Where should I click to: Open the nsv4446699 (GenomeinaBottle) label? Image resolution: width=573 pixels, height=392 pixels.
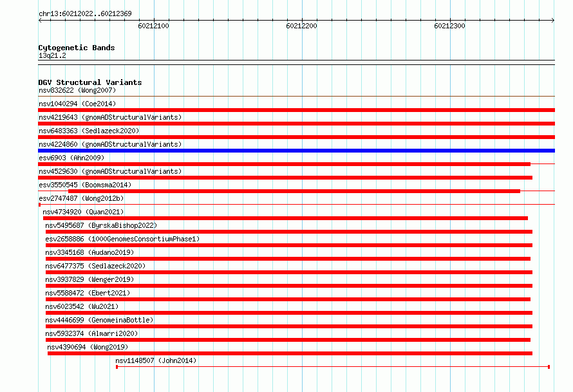(99, 320)
